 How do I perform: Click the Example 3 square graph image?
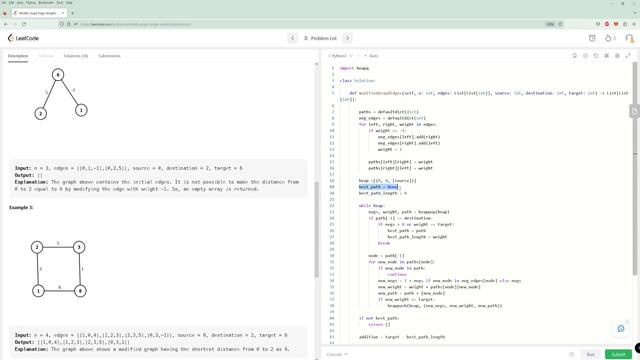click(59, 269)
